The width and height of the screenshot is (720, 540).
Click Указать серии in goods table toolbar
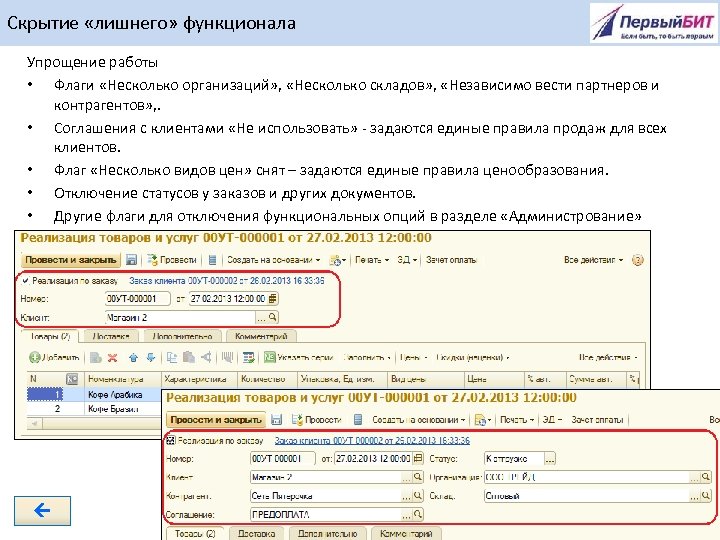point(298,357)
